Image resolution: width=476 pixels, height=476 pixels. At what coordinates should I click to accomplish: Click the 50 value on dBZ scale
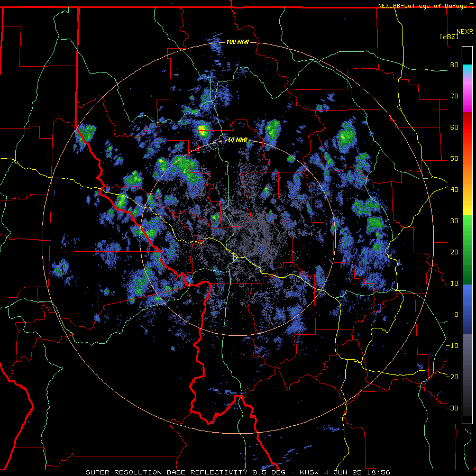click(x=454, y=159)
